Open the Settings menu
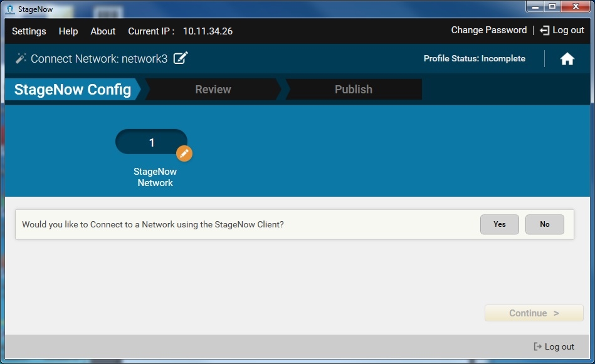 [29, 31]
